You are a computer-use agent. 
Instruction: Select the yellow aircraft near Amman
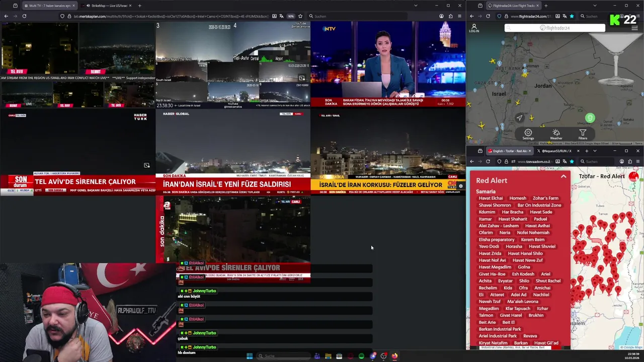pyautogui.click(x=525, y=74)
